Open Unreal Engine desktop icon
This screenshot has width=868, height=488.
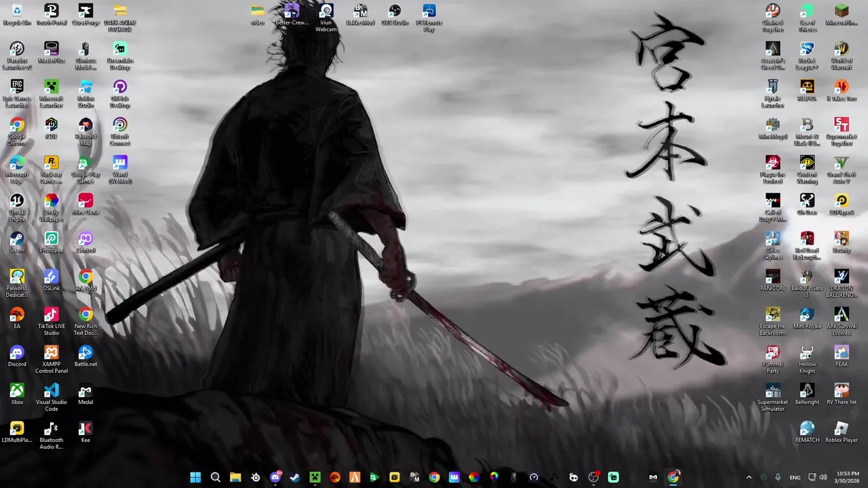[17, 208]
